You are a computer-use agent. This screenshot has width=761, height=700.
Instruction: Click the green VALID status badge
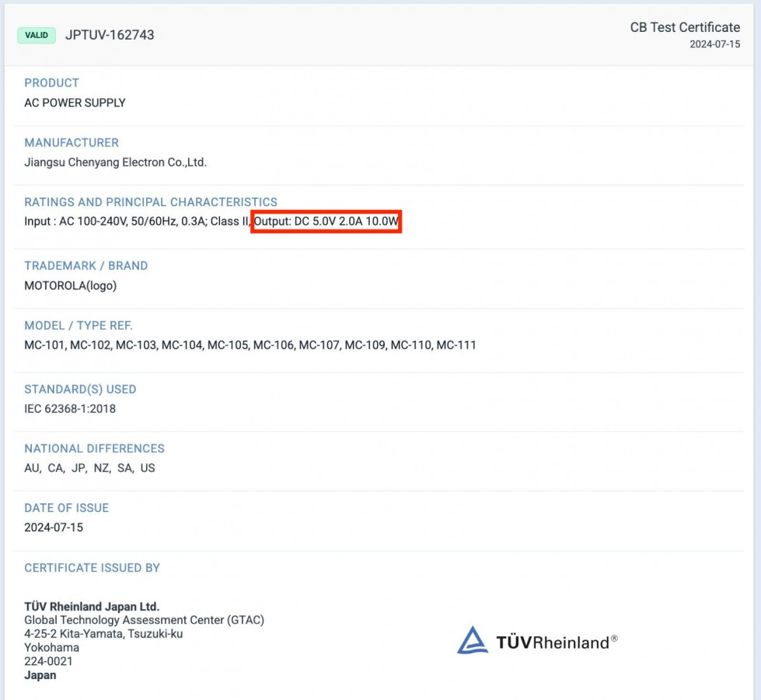(37, 35)
